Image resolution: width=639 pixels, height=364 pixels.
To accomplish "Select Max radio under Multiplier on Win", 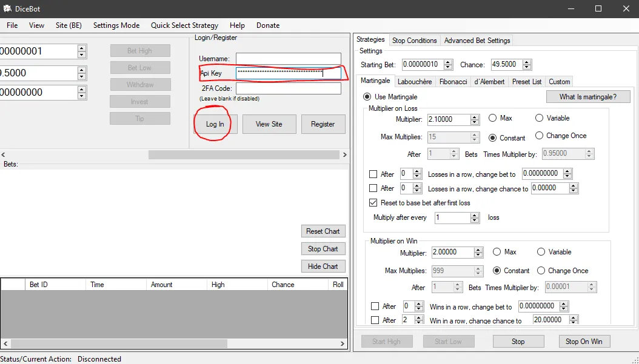I will (x=497, y=252).
